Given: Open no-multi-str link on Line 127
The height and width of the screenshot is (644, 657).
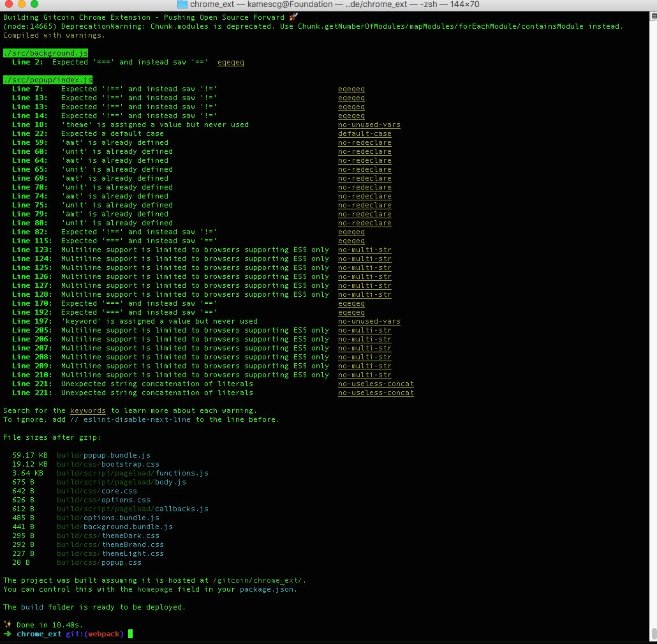Looking at the screenshot, I should click(x=364, y=285).
